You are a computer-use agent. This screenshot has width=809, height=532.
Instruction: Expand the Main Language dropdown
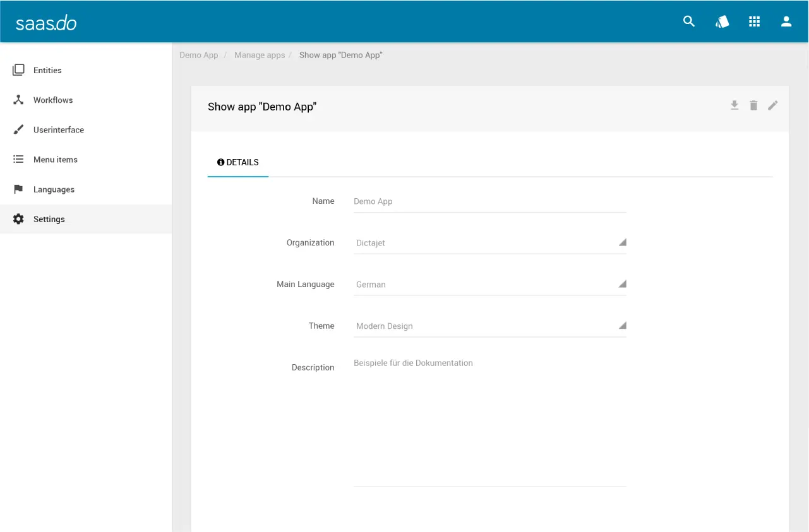click(489, 285)
